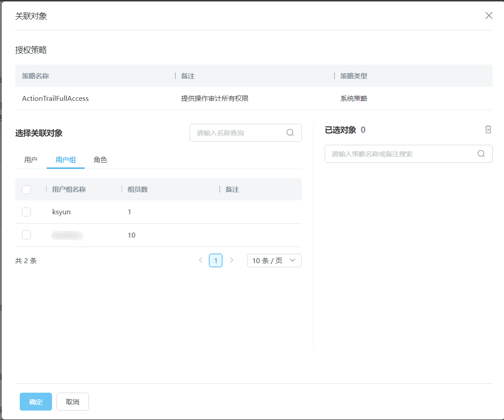Switch to the 用户 tab
Viewport: 504px width, 420px height.
click(30, 160)
